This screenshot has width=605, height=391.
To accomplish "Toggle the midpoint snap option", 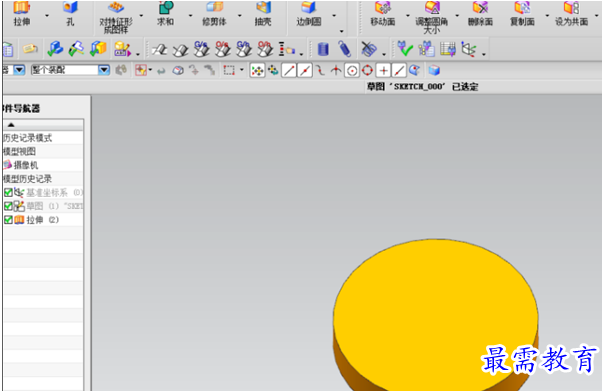I will click(305, 71).
